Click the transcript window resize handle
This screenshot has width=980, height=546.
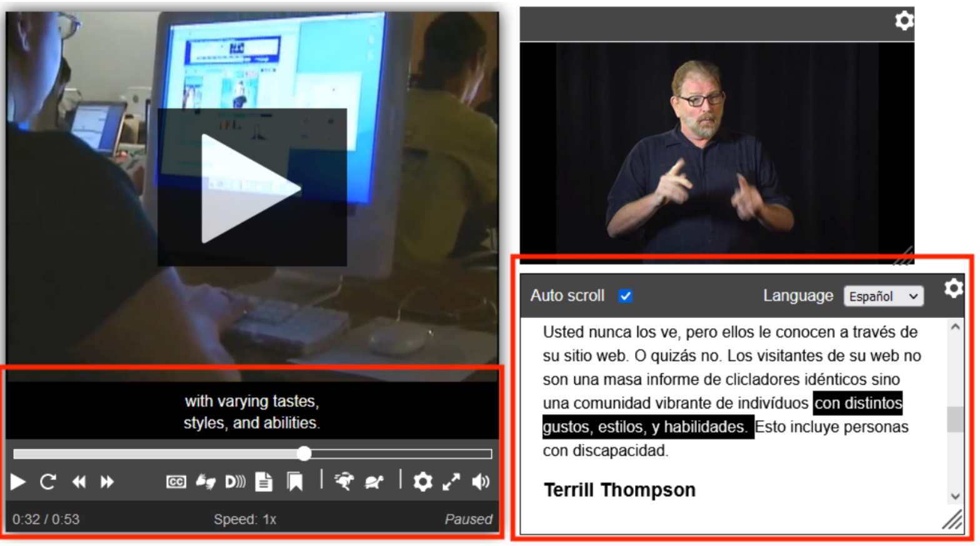tap(952, 520)
